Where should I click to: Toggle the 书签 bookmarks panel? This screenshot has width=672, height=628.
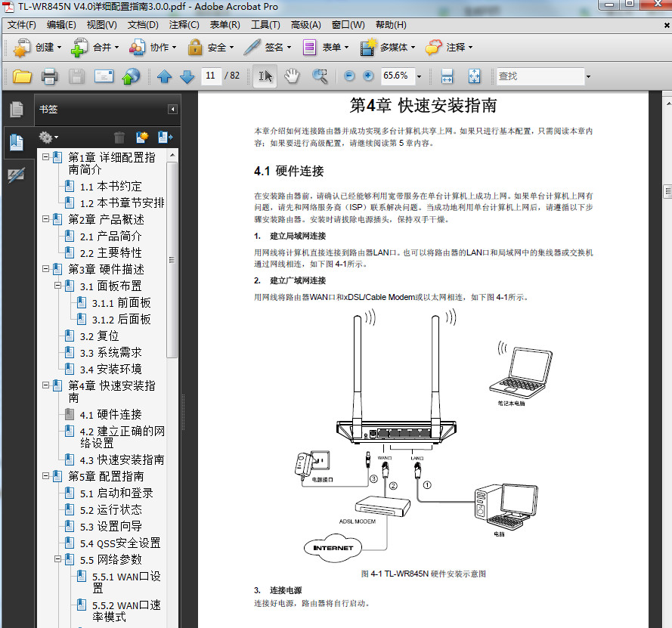pyautogui.click(x=17, y=142)
